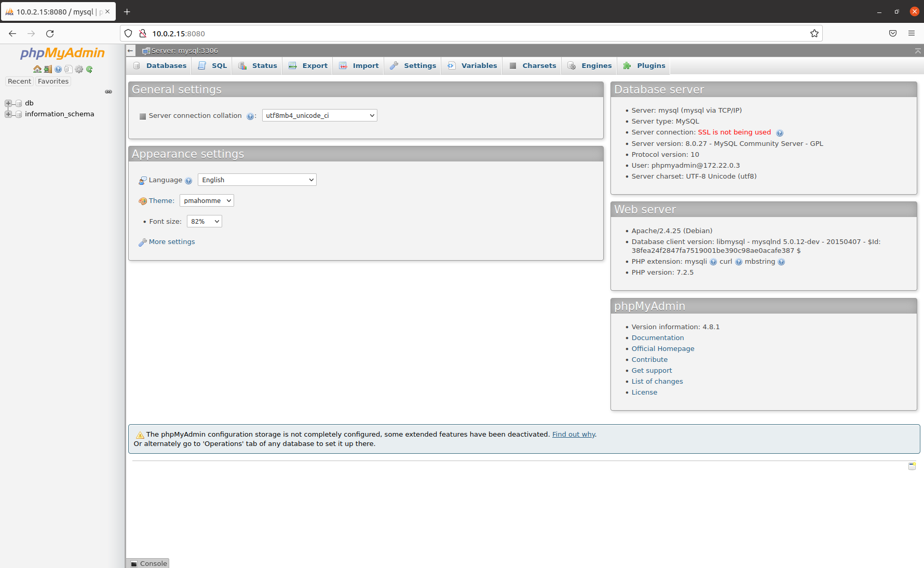Click the Server: mysql:3306 breadcrumb

184,50
